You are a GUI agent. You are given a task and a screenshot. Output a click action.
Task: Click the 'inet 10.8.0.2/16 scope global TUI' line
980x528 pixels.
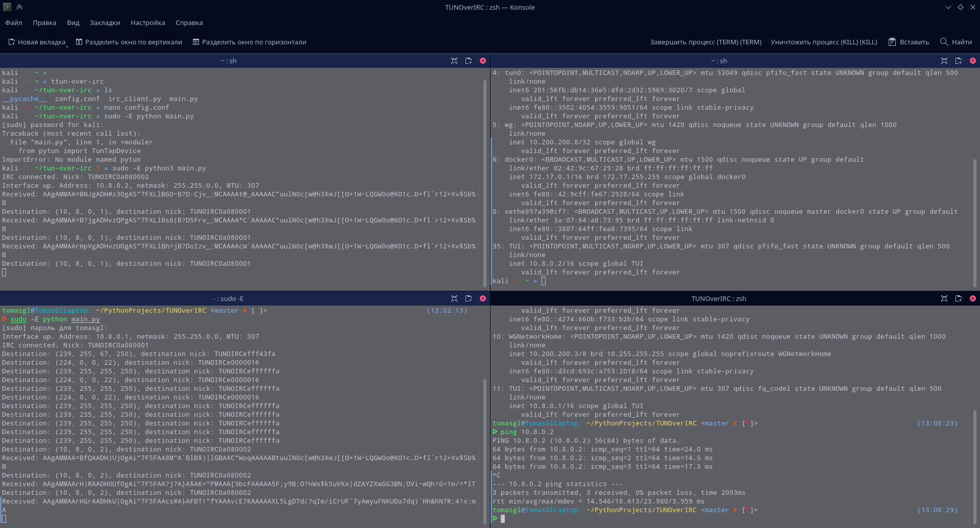click(x=576, y=264)
